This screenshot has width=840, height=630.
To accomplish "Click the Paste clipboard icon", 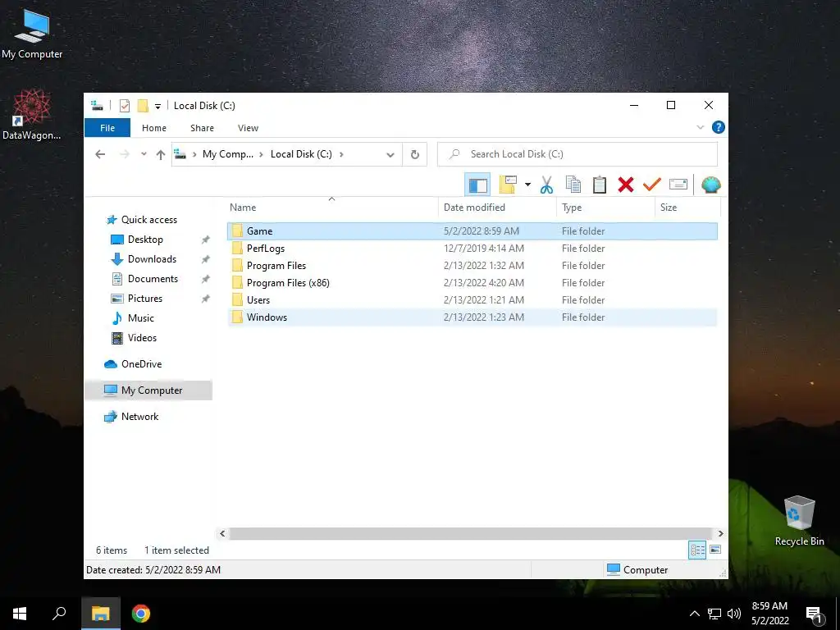I will click(x=600, y=185).
